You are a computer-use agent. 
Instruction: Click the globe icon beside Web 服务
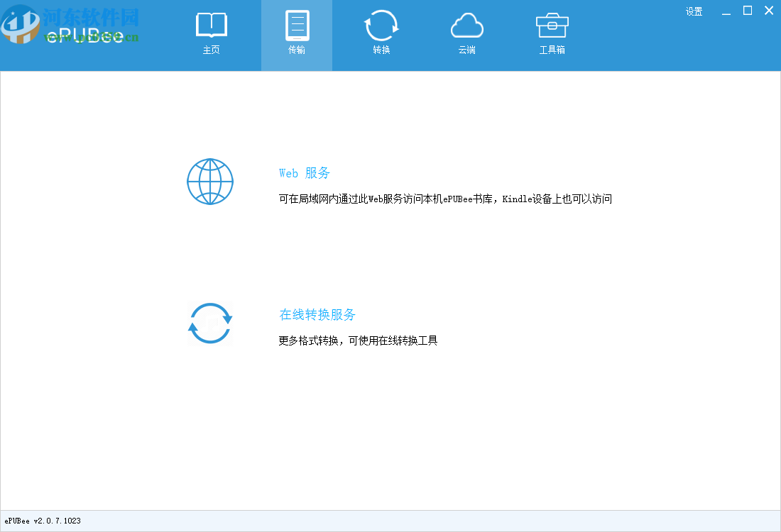[x=209, y=182]
